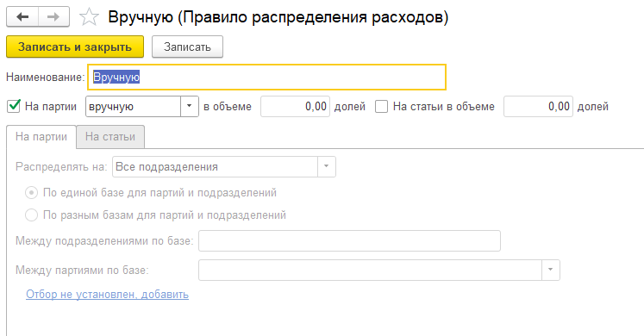This screenshot has height=336, width=644.
Task: Expand Распределять на dropdown arrow
Action: [327, 166]
